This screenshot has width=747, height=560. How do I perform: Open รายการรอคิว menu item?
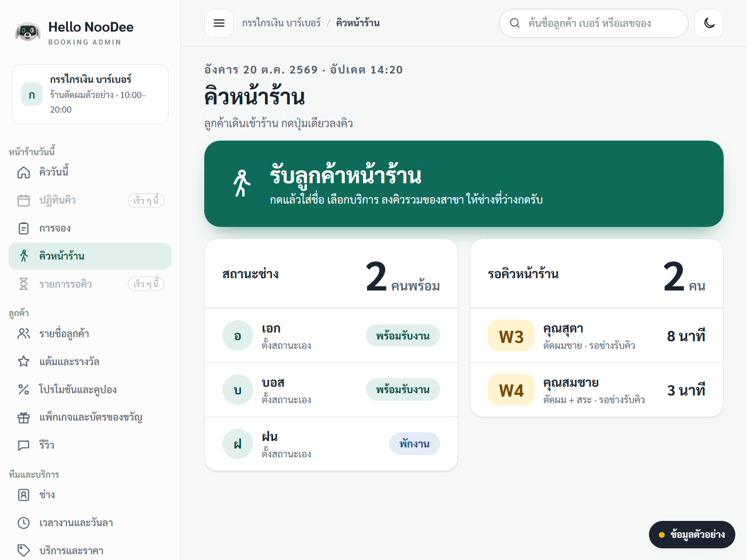click(x=90, y=284)
